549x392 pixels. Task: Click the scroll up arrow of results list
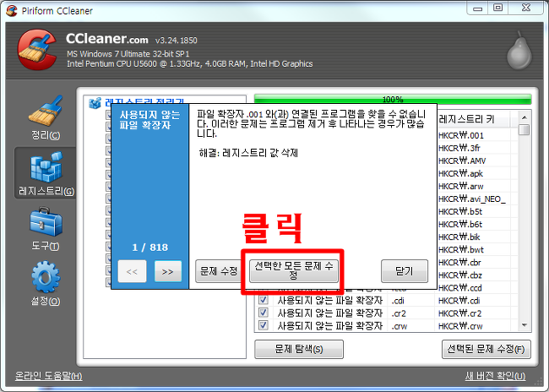pyautogui.click(x=525, y=117)
